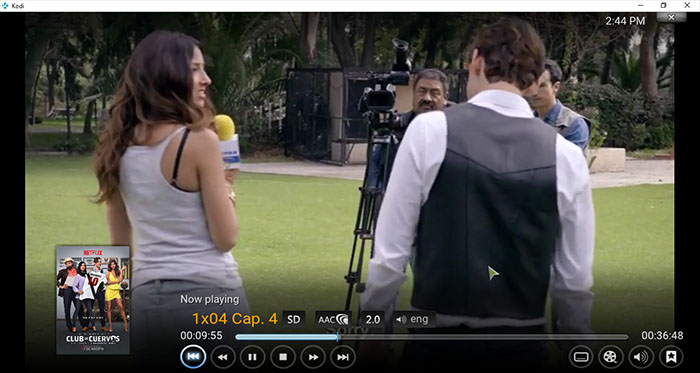Skip to the next episode

point(343,357)
